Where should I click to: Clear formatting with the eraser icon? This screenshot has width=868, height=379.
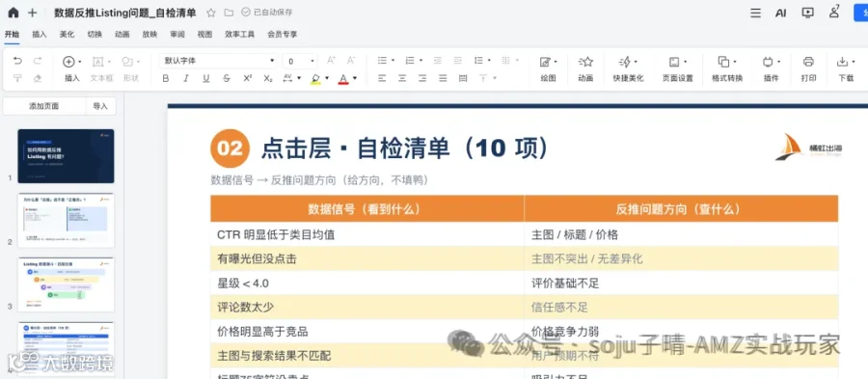38,78
